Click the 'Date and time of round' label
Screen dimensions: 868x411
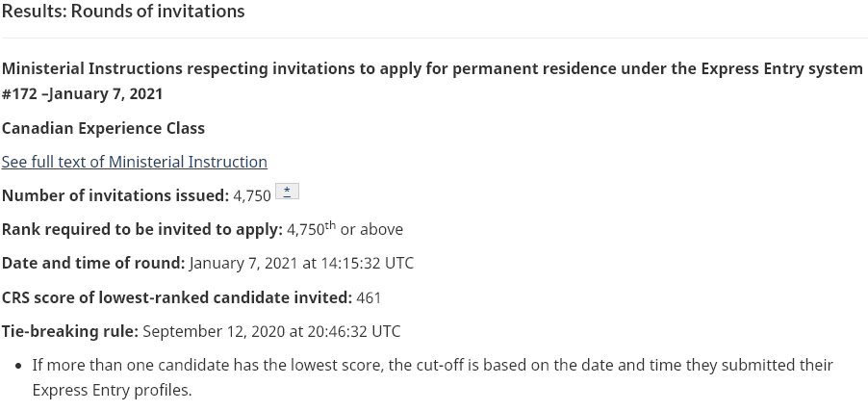[x=93, y=263]
